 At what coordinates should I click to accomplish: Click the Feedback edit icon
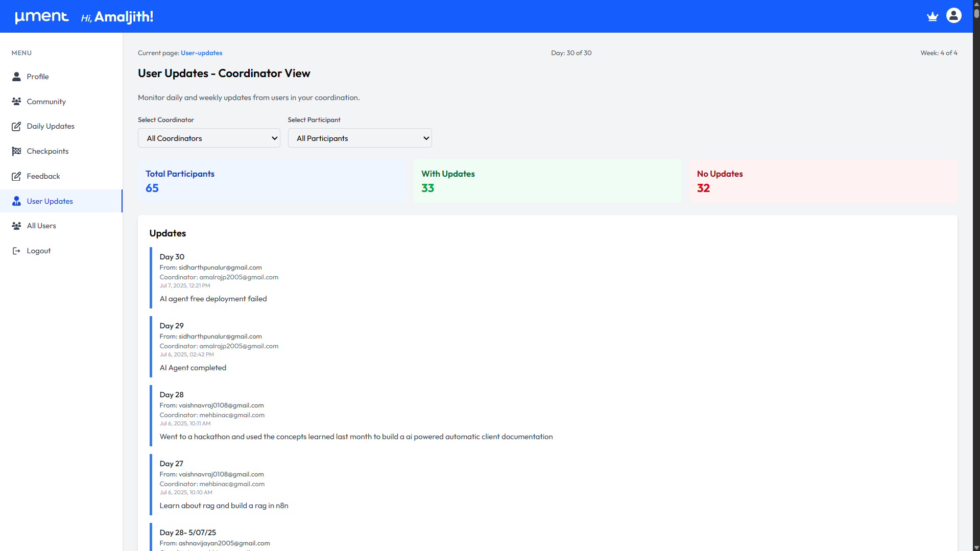tap(16, 176)
